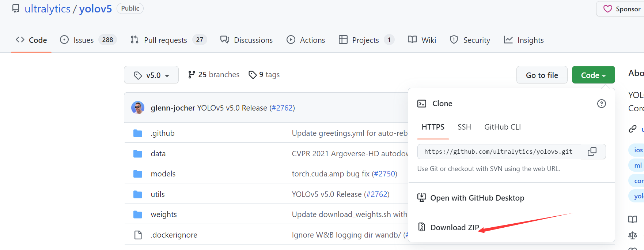The image size is (644, 250).
Task: Switch clone method to SSH
Action: point(464,127)
